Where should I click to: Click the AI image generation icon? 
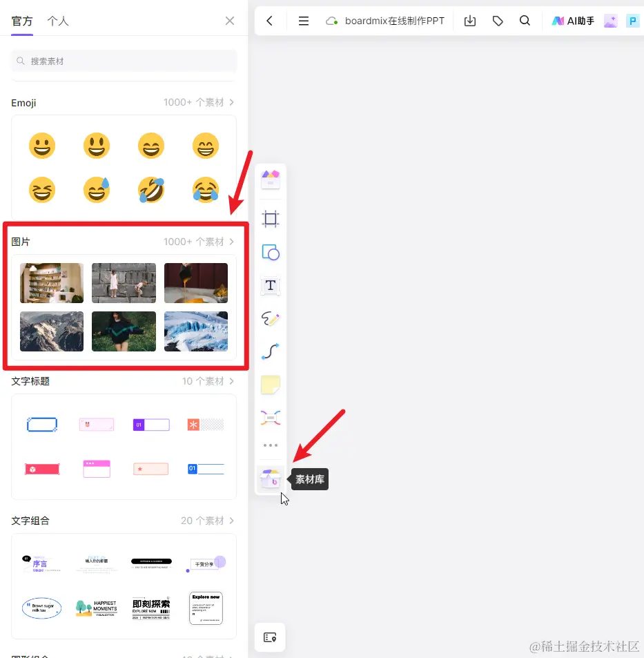coord(610,21)
